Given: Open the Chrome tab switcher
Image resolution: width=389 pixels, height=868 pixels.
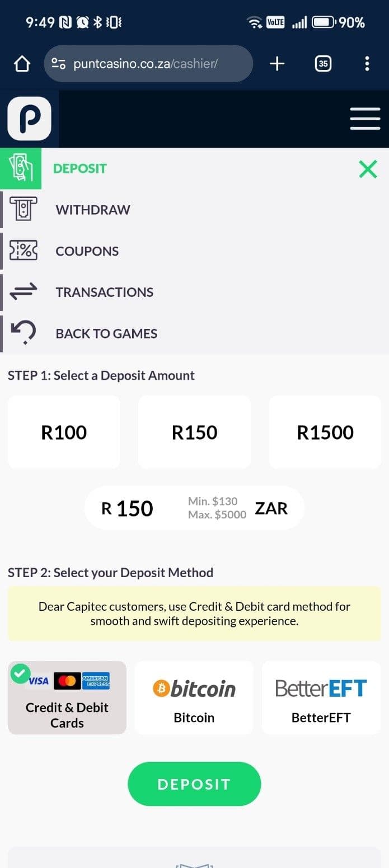Looking at the screenshot, I should tap(323, 63).
